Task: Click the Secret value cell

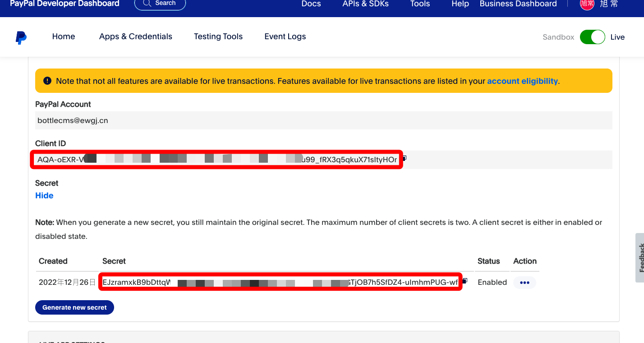Action: tap(280, 283)
